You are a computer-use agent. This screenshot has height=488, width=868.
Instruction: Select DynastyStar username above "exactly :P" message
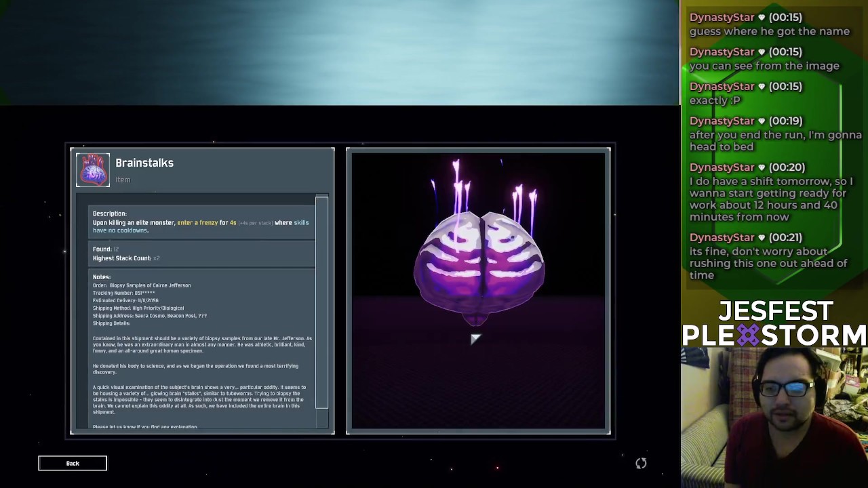tap(722, 86)
